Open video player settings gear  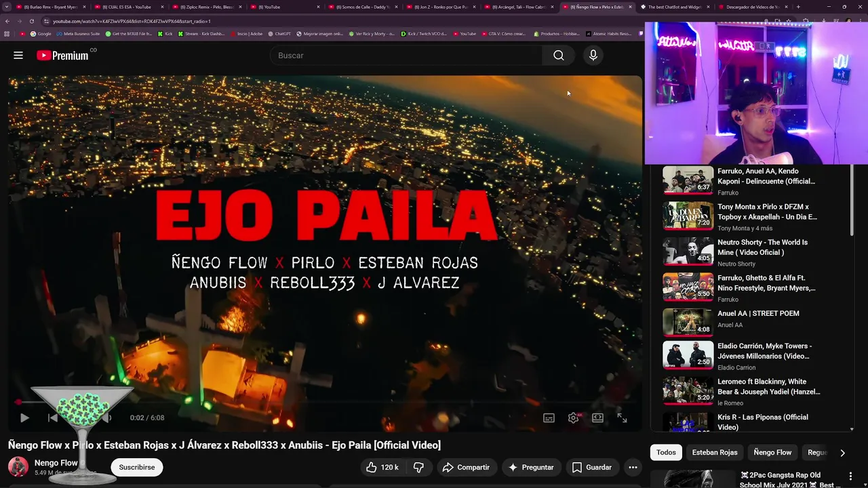573,418
